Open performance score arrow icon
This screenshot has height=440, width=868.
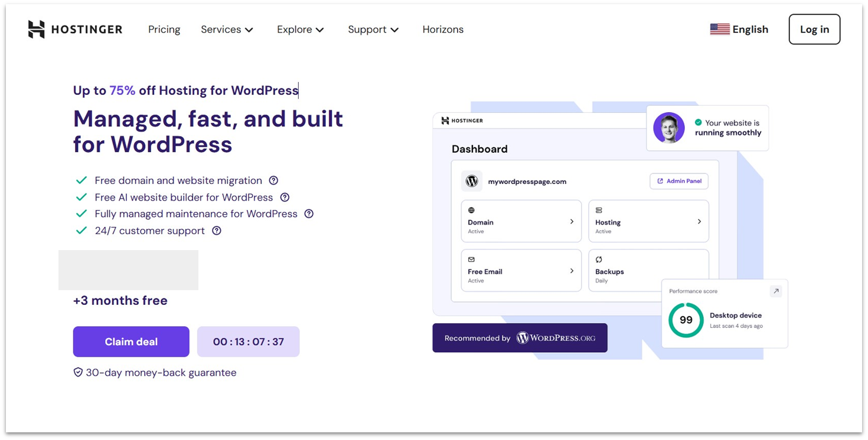(x=776, y=291)
